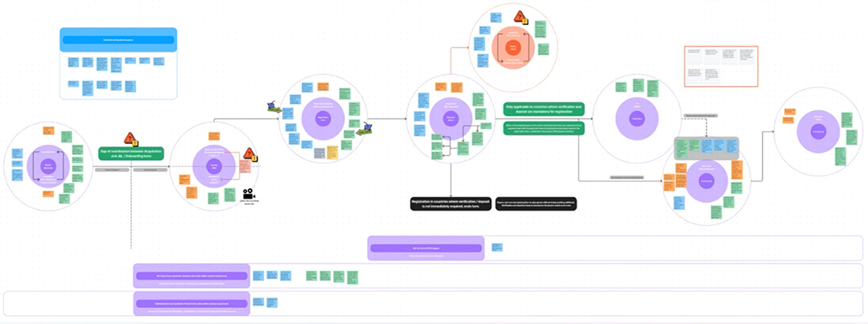This screenshot has width=868, height=324.
Task: Select green label 'Gap of coordination between Acquisition'
Action: pos(130,154)
